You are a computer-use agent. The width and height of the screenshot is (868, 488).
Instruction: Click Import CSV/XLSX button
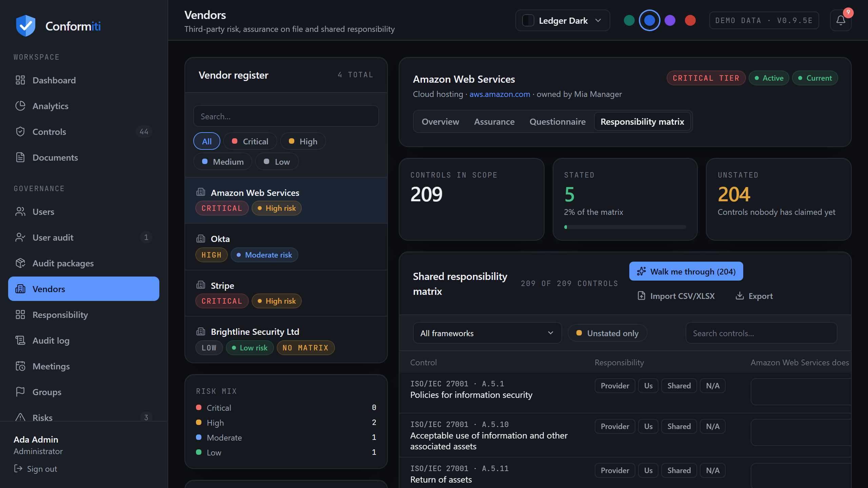pyautogui.click(x=676, y=296)
